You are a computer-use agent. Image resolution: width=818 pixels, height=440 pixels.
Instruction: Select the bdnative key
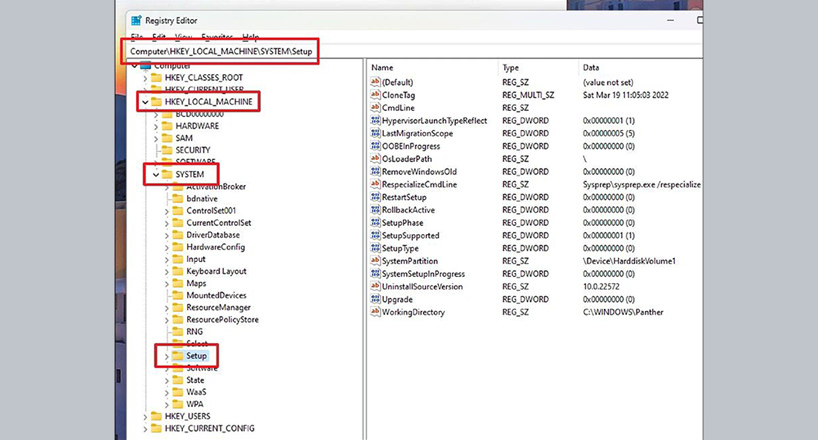(x=202, y=198)
